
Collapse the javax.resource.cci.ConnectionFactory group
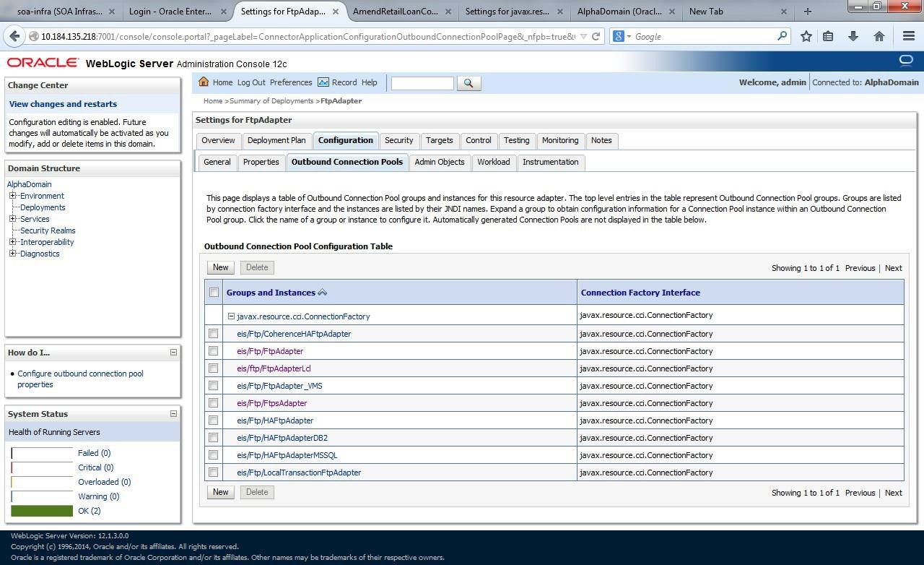click(231, 316)
